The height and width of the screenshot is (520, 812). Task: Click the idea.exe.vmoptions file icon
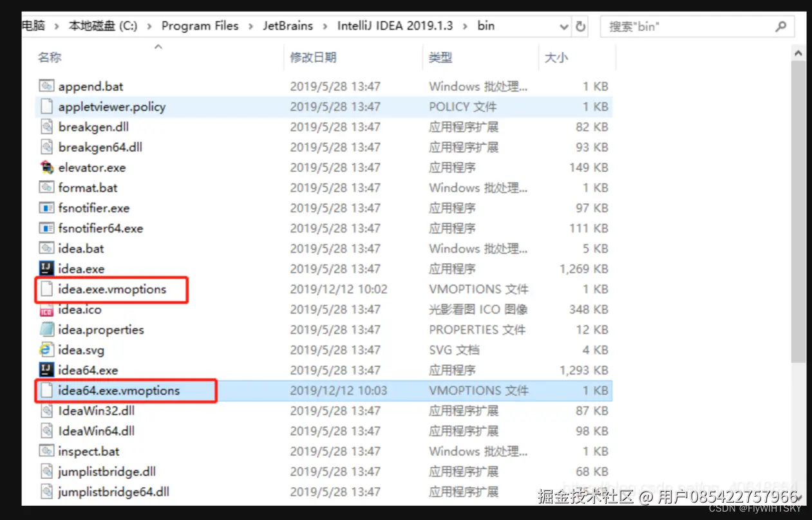46,289
